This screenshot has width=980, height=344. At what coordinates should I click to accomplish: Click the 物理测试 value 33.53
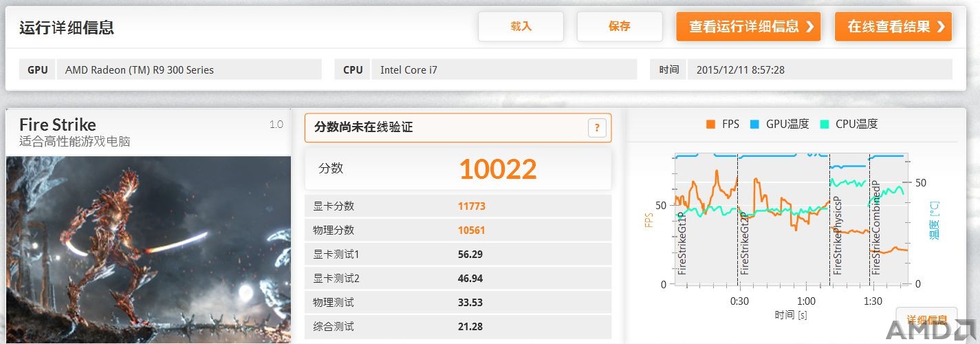pyautogui.click(x=470, y=303)
